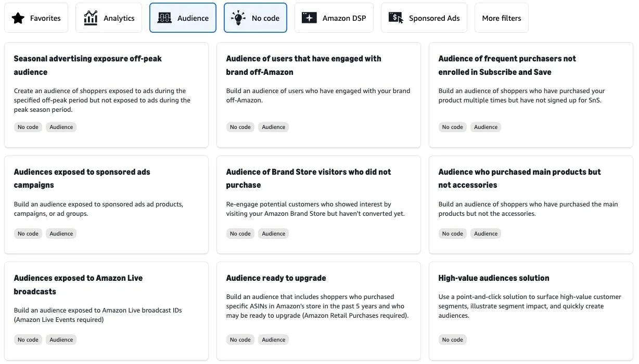Image resolution: width=639 pixels, height=364 pixels.
Task: Open Audience of users engaged off-Amazon card
Action: [x=318, y=95]
